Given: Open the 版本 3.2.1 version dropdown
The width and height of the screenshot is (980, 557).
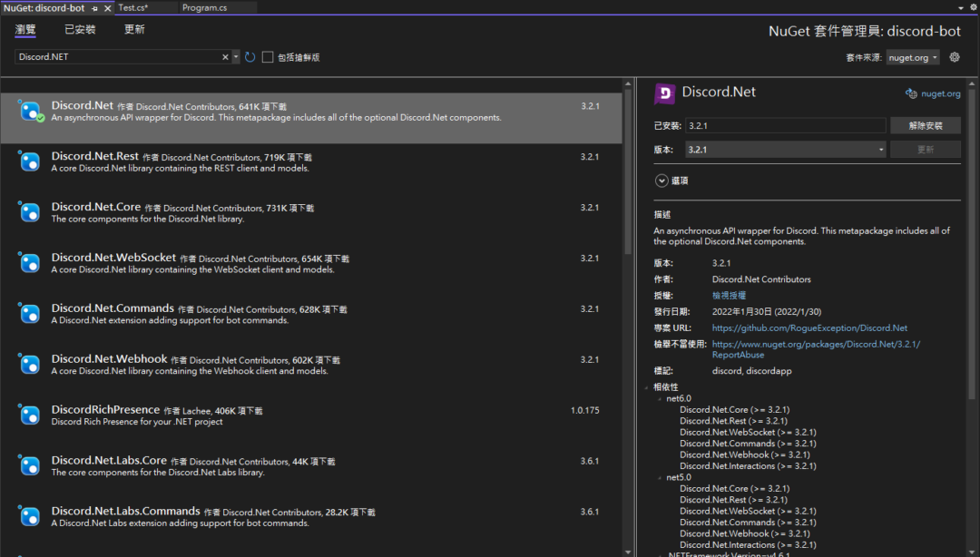Looking at the screenshot, I should pyautogui.click(x=786, y=150).
